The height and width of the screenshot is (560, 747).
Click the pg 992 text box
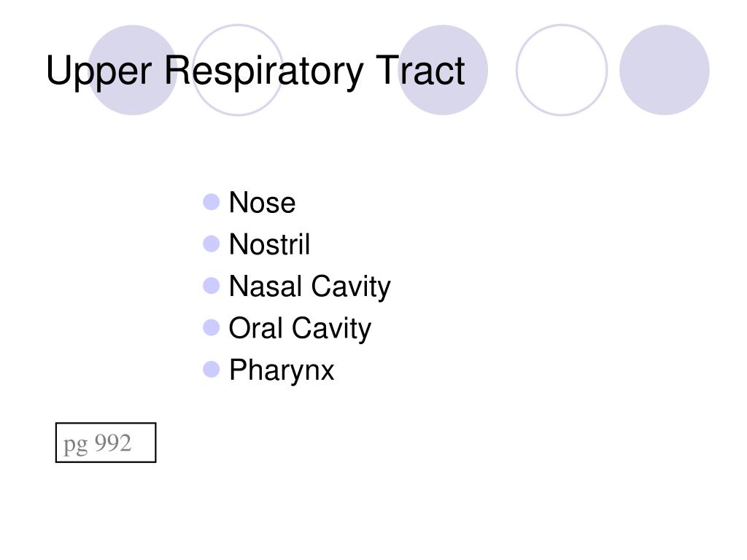[x=106, y=443]
